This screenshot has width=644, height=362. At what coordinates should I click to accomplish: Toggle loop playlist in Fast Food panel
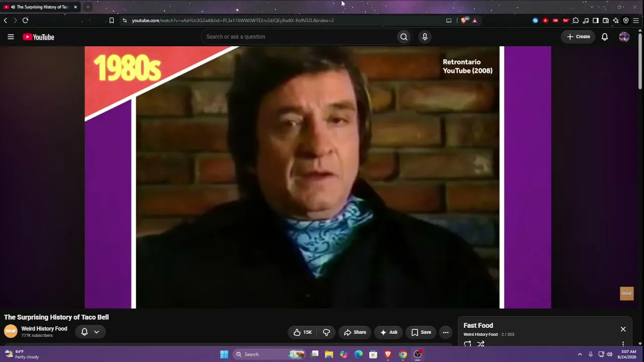tap(467, 344)
